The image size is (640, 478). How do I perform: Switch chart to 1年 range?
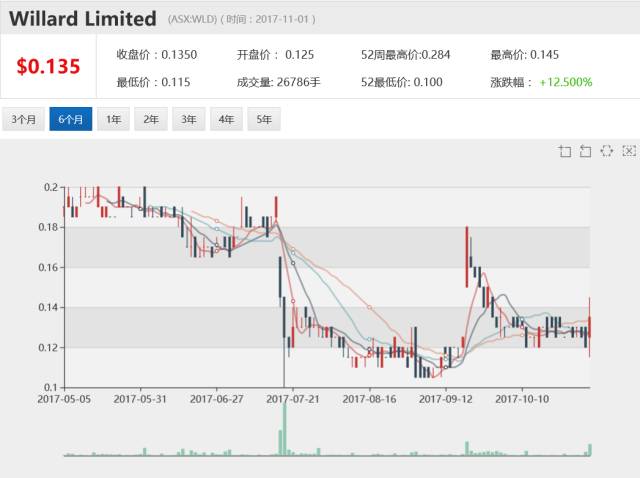(x=113, y=119)
